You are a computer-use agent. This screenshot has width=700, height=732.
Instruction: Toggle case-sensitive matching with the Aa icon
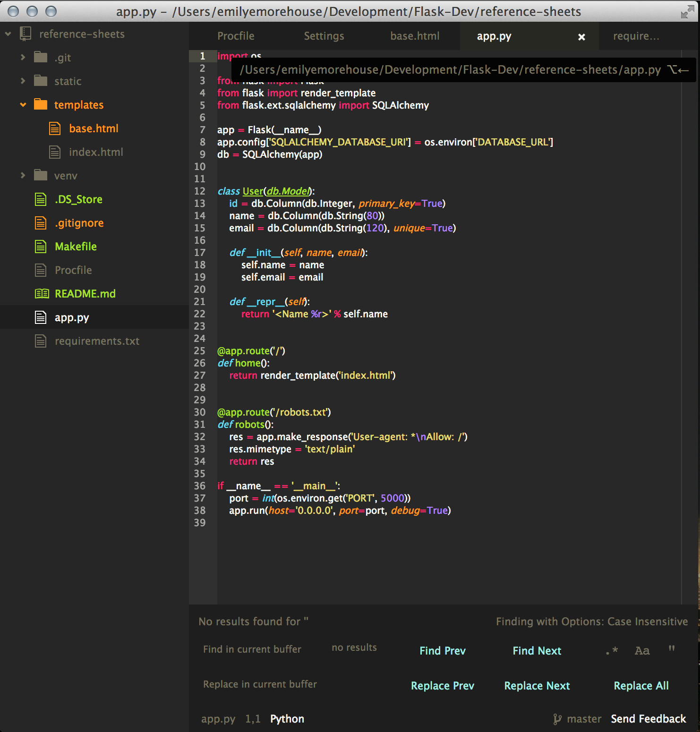point(642,650)
